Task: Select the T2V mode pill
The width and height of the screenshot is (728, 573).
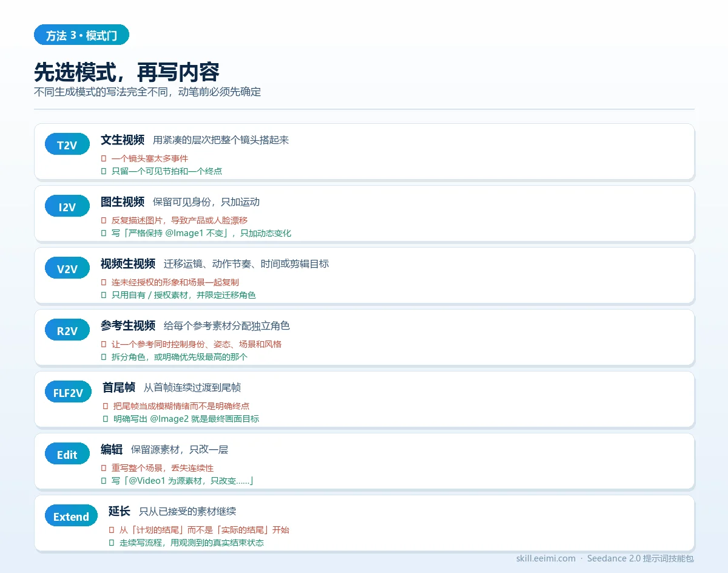Action: tap(67, 144)
